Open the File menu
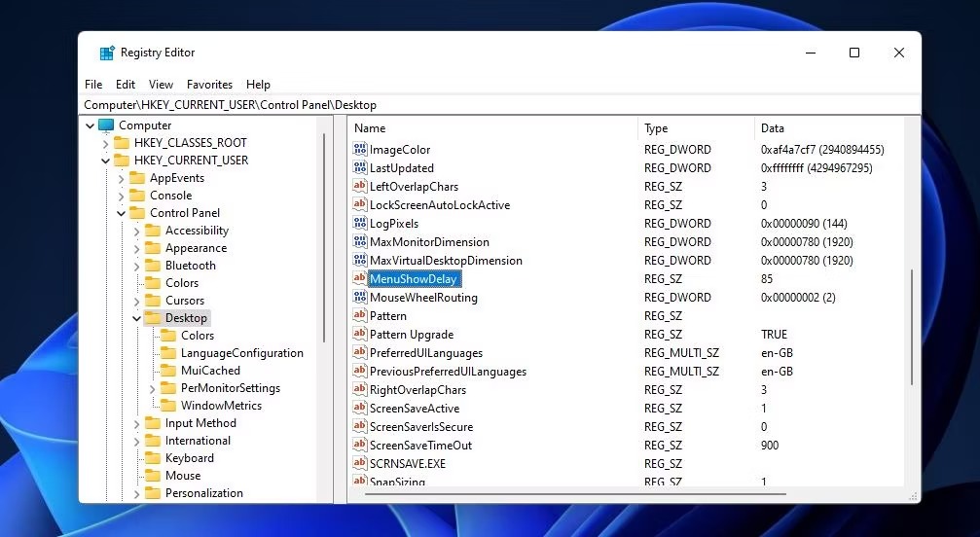 [x=93, y=85]
